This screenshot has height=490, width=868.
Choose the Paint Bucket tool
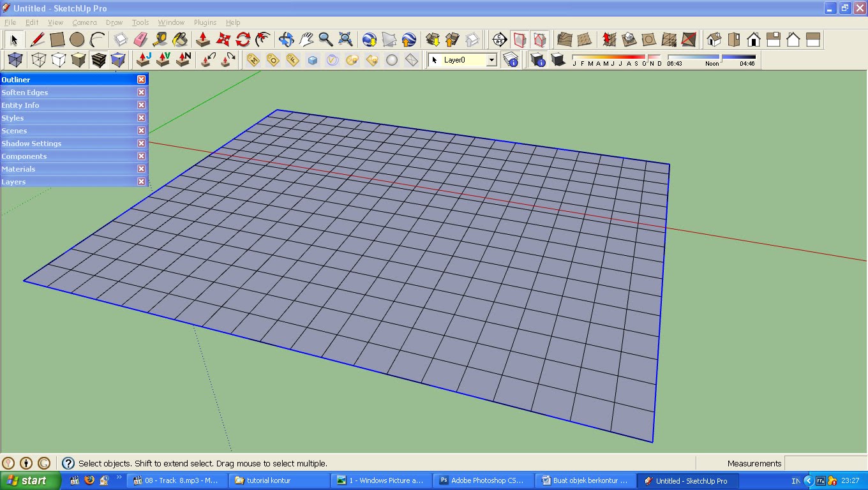pyautogui.click(x=181, y=40)
